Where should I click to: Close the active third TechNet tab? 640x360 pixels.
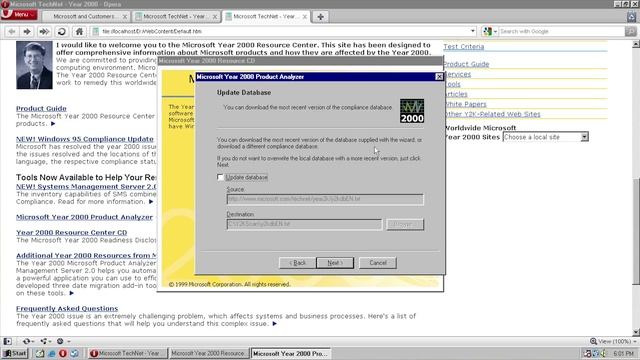pyautogui.click(x=304, y=17)
